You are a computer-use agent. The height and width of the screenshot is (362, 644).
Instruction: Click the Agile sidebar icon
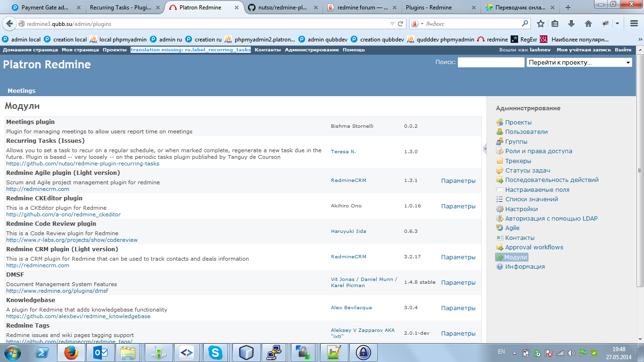pos(500,228)
